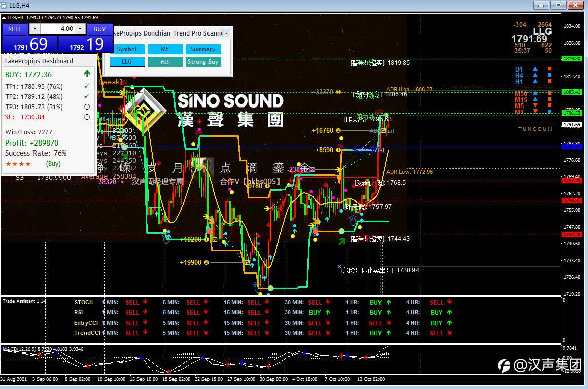The image size is (588, 389).
Task: Click the Win/Loss: 22/7 text
Action: point(29,132)
